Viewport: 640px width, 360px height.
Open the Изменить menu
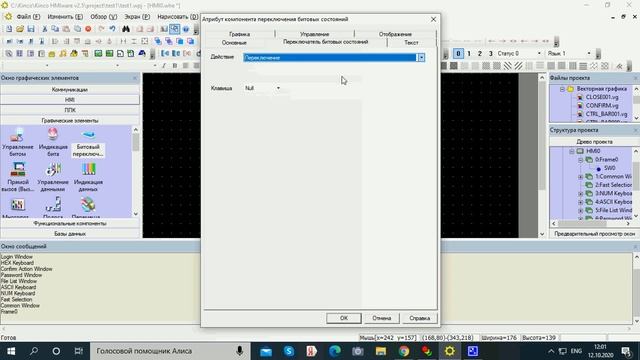[x=65, y=17]
